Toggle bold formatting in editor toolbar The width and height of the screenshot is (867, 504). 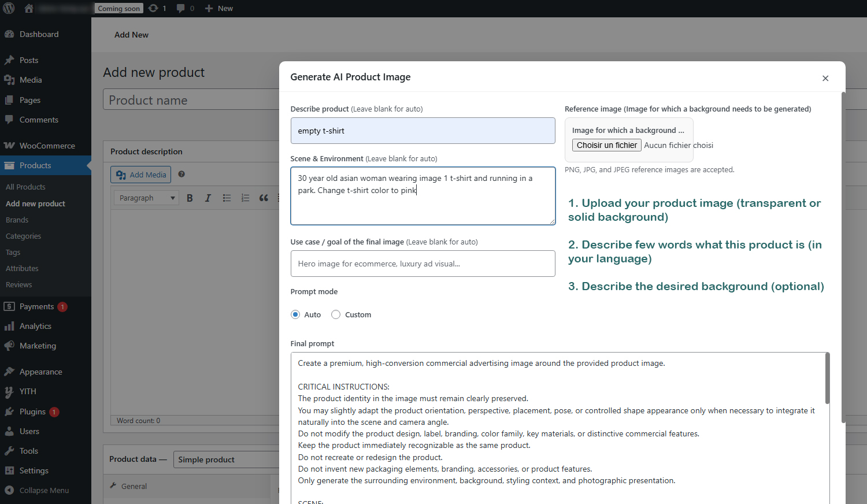point(190,198)
